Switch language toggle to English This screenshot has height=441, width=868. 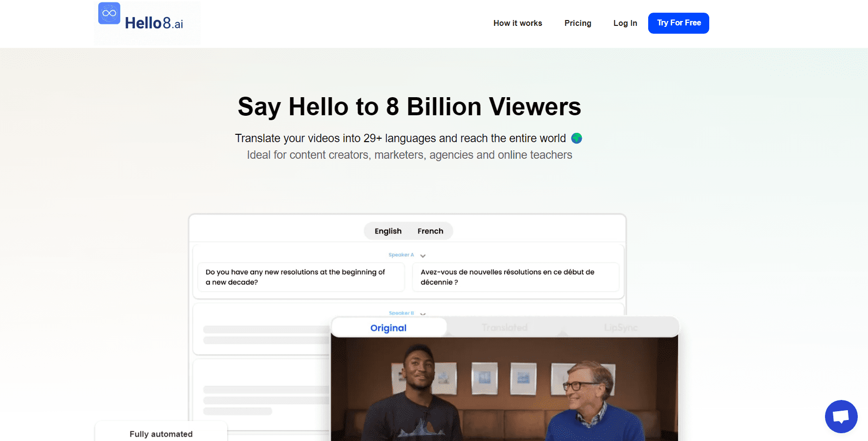coord(388,231)
